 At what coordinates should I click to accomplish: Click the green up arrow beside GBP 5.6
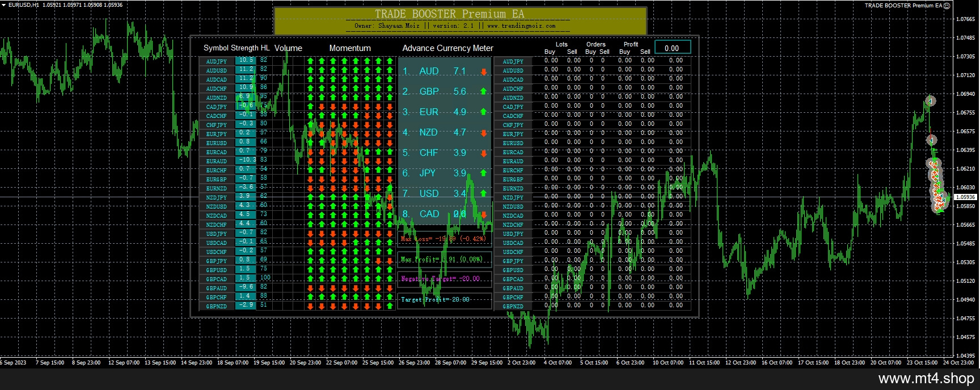tap(484, 91)
